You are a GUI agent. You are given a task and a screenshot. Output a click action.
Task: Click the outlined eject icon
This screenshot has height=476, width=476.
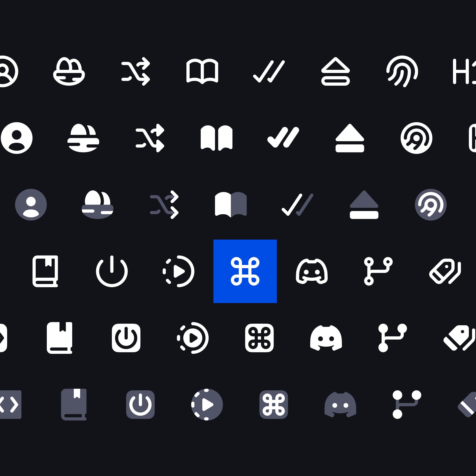(336, 71)
